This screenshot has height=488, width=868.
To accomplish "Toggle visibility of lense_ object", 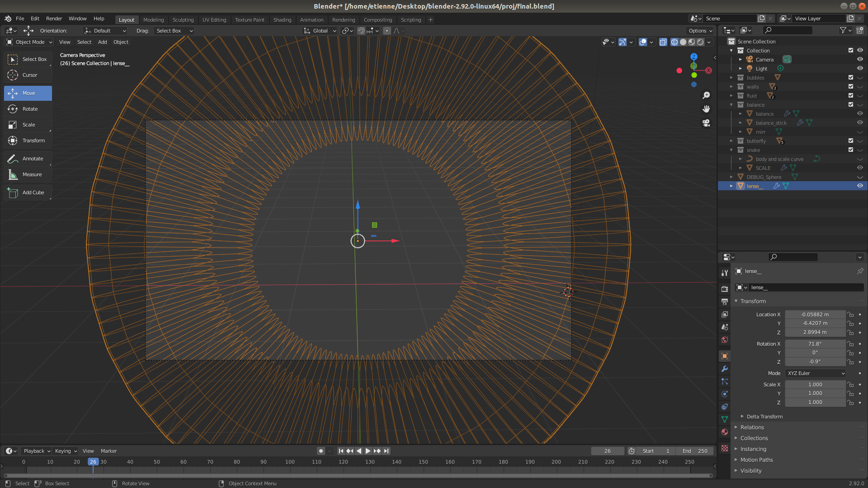I will click(860, 186).
